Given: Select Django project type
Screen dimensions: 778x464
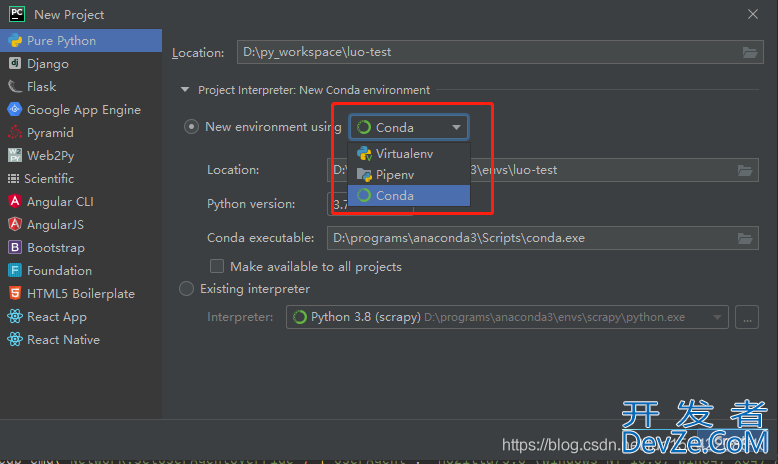Looking at the screenshot, I should point(81,64).
